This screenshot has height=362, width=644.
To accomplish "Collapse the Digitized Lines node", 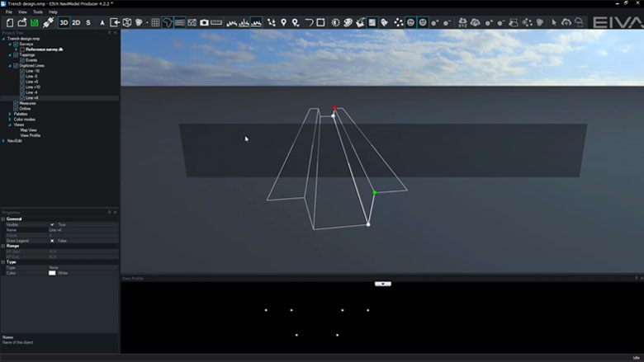I will 10,65.
